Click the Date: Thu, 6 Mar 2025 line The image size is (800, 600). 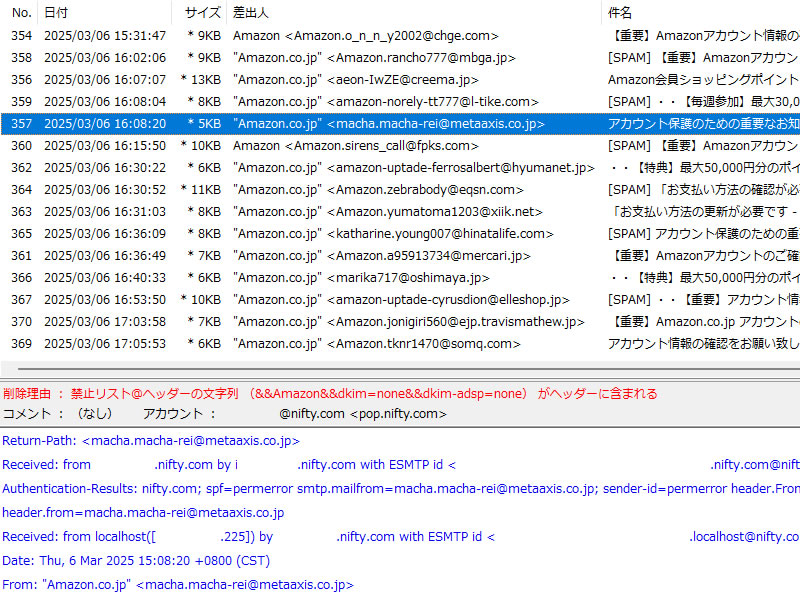coord(136,560)
